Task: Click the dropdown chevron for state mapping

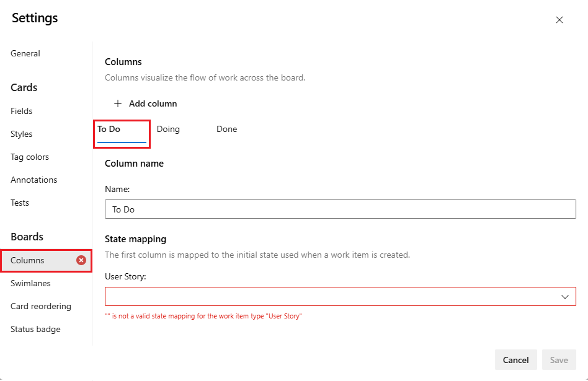Action: (565, 296)
